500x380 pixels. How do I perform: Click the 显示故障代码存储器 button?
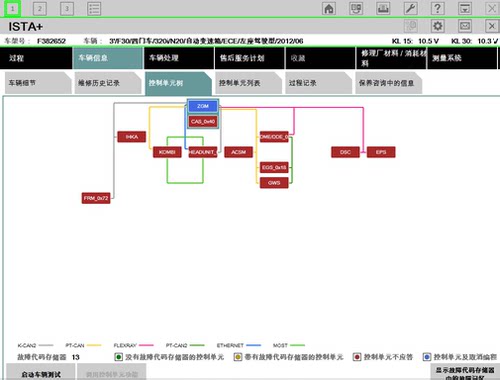point(465,372)
